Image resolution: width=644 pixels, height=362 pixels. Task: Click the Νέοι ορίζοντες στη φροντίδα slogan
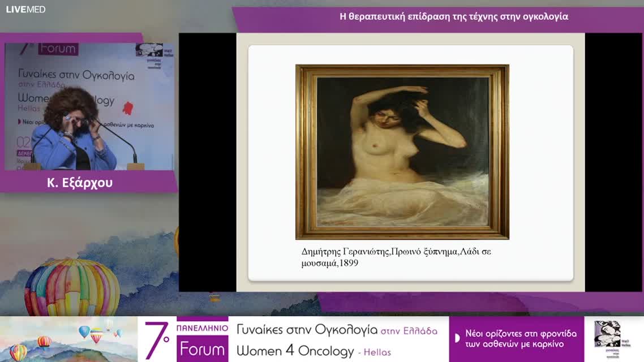(x=521, y=339)
